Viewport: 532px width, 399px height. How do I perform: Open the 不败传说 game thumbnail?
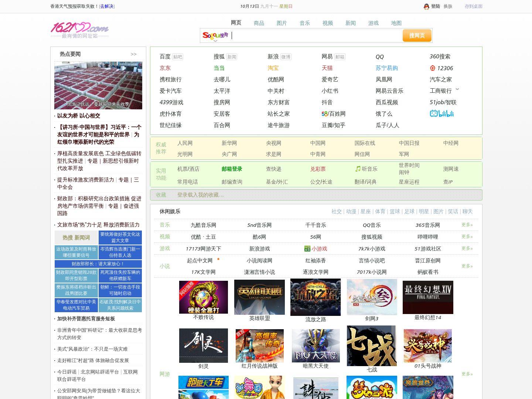[x=204, y=297]
